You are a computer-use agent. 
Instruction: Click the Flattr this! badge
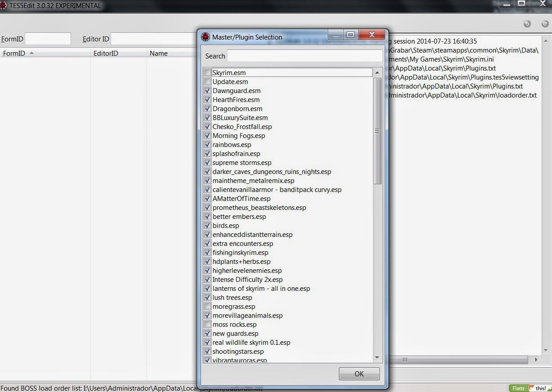(x=530, y=388)
